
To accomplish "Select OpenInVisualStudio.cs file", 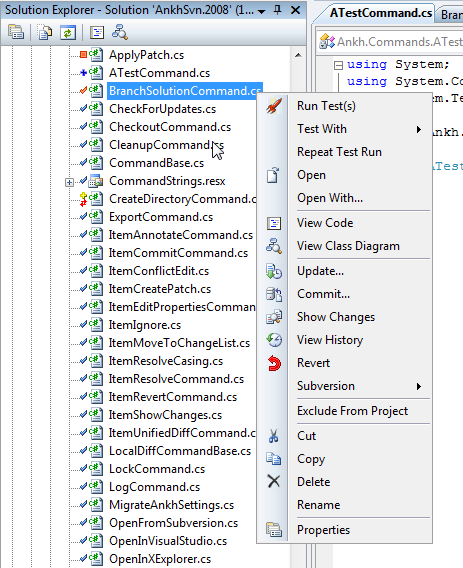I will pyautogui.click(x=168, y=541).
